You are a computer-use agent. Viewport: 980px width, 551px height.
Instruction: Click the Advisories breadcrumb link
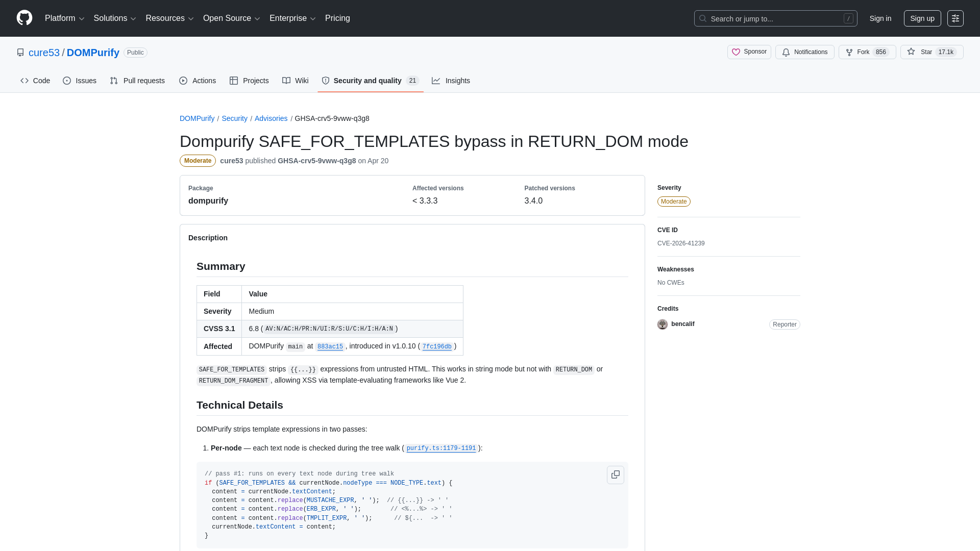(x=271, y=118)
